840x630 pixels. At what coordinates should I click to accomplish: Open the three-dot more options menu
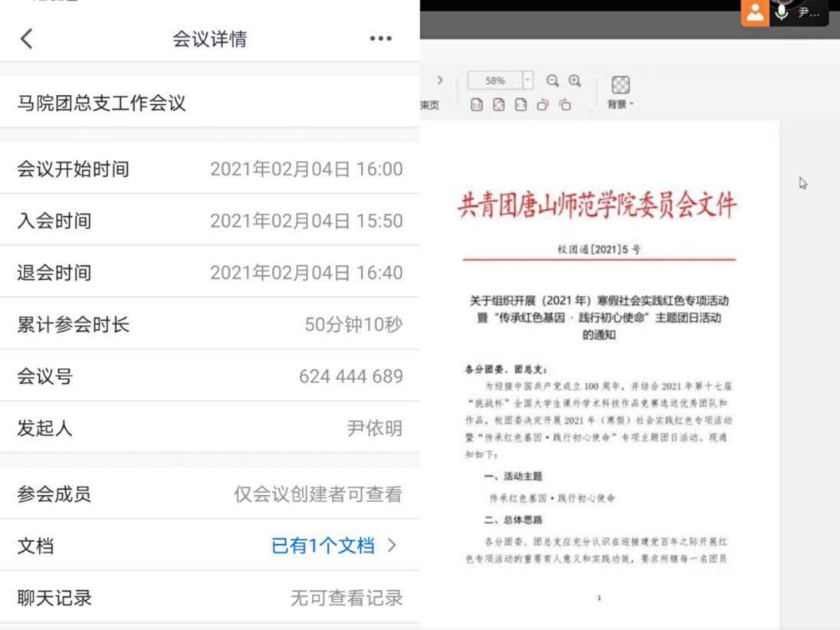tap(380, 38)
